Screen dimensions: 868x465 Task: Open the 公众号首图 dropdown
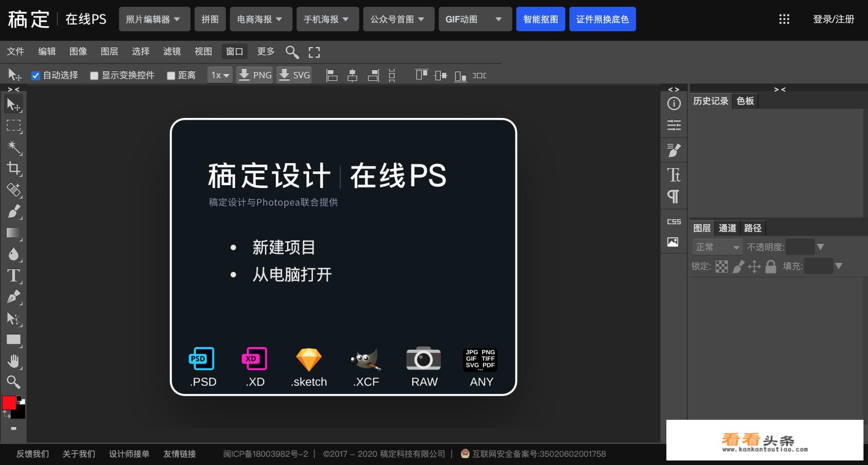point(399,19)
